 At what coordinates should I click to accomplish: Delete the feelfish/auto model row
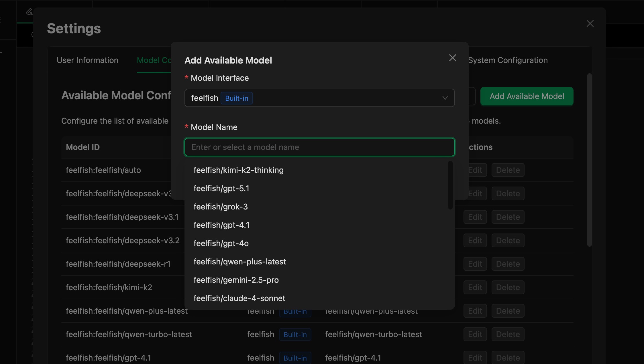[508, 170]
